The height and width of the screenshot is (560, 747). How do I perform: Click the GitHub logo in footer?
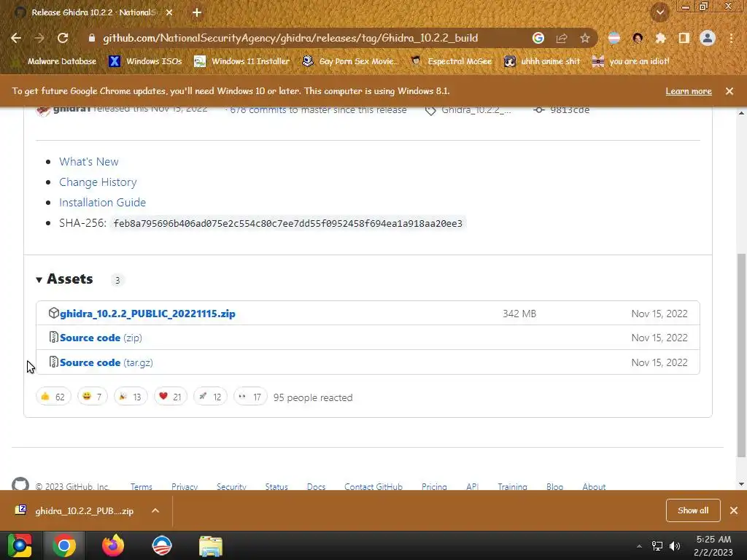point(20,484)
